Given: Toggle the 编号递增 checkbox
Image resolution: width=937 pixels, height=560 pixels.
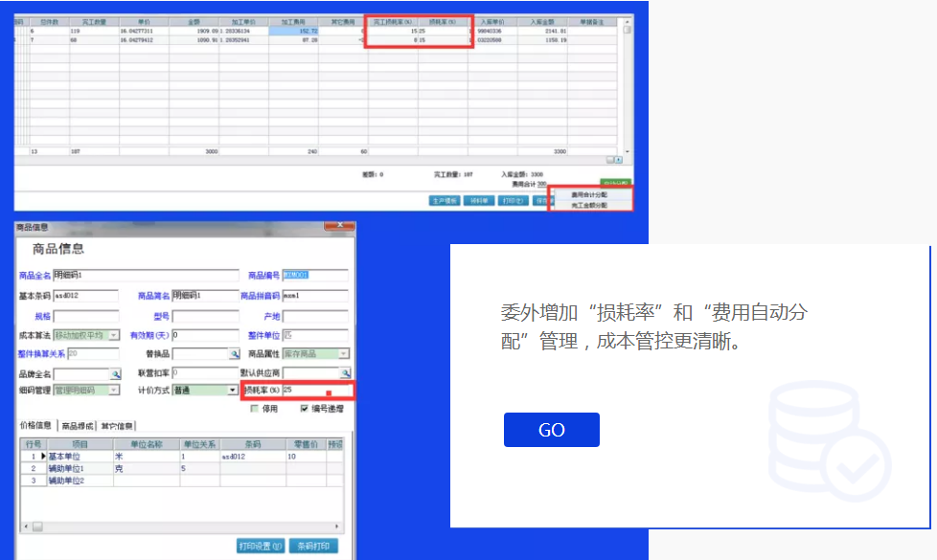Looking at the screenshot, I should (304, 409).
